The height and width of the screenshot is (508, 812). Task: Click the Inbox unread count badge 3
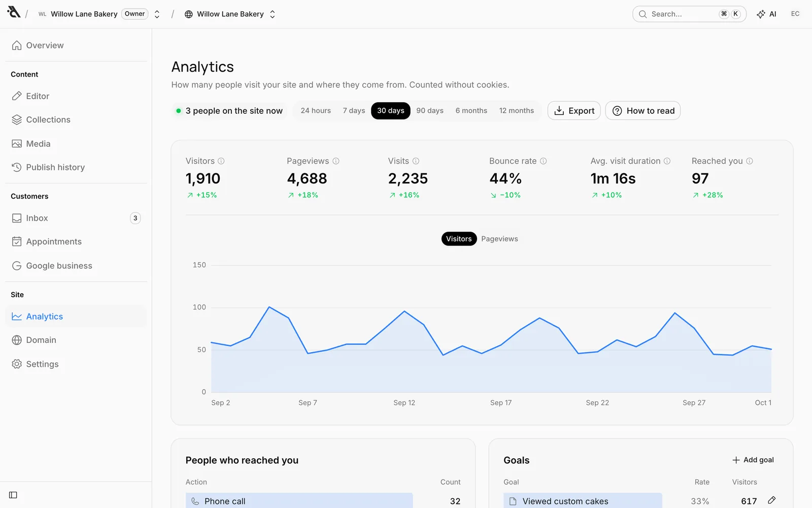[x=135, y=218]
